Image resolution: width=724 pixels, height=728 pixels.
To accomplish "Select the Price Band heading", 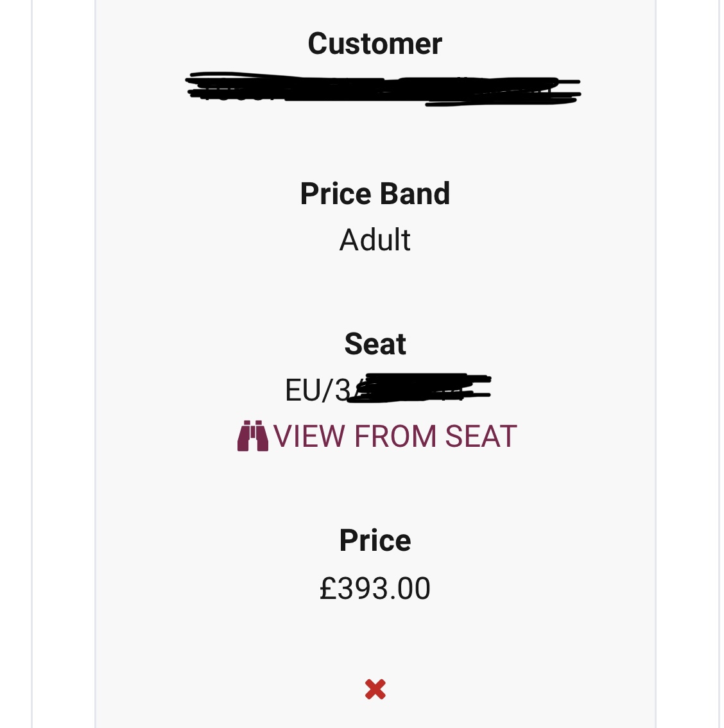I will pyautogui.click(x=375, y=194).
